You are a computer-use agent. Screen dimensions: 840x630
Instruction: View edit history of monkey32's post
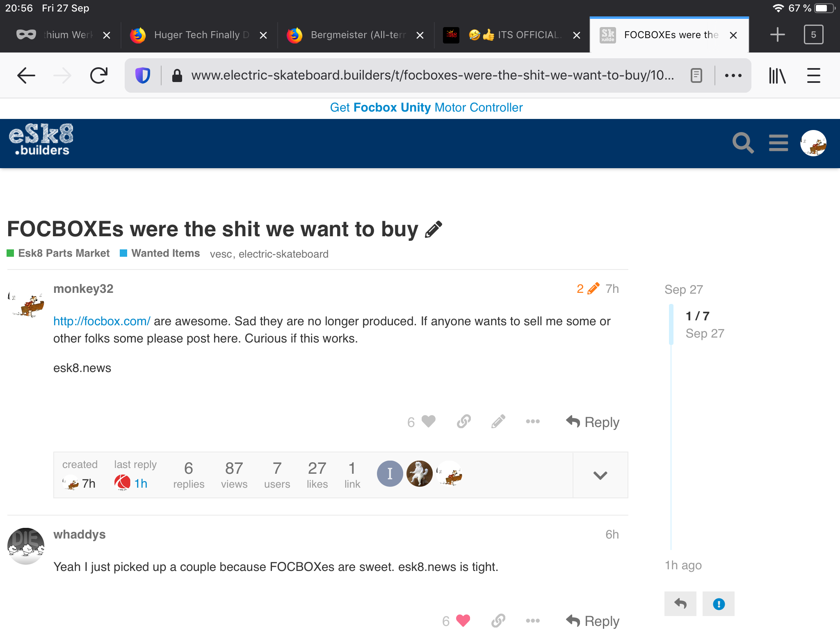[588, 289]
